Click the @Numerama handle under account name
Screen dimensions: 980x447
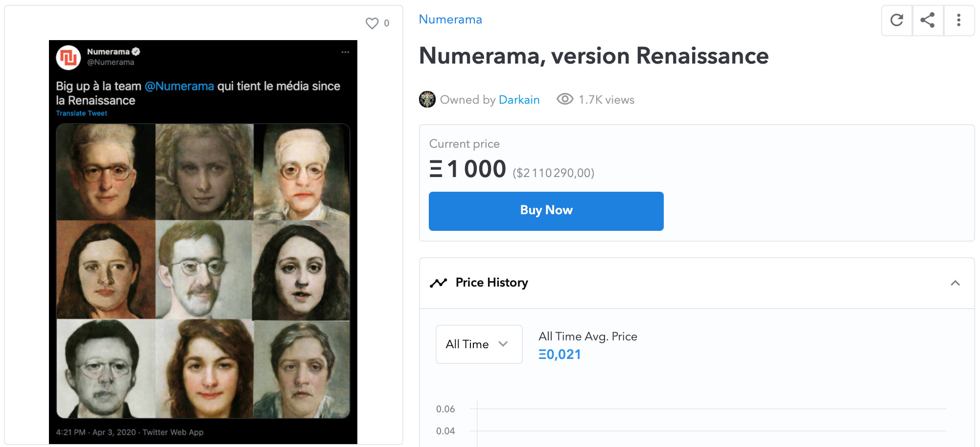111,62
